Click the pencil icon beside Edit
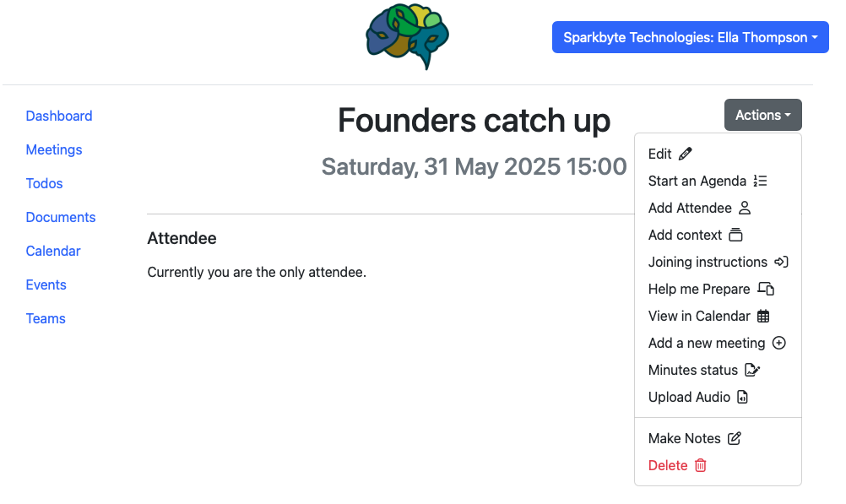The width and height of the screenshot is (846, 504). [686, 154]
